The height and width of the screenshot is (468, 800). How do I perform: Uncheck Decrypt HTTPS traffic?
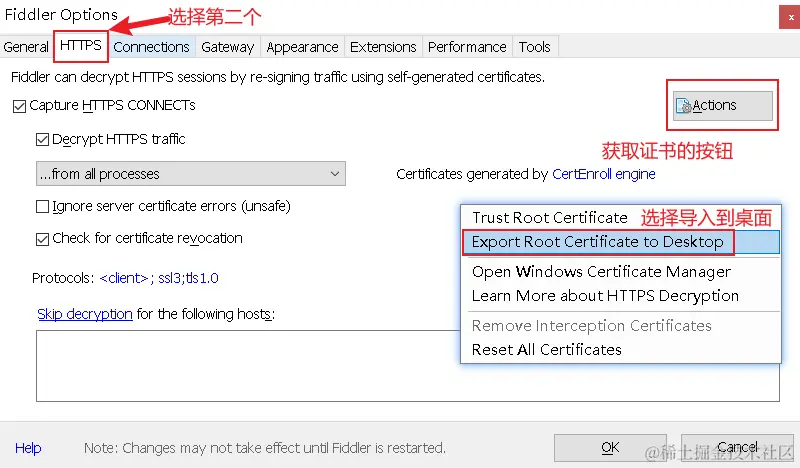[x=42, y=139]
